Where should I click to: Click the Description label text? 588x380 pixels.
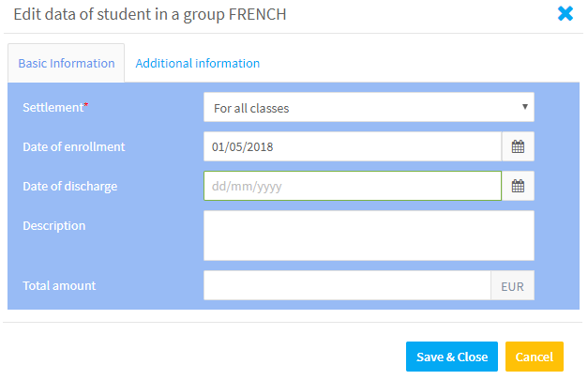tap(54, 226)
